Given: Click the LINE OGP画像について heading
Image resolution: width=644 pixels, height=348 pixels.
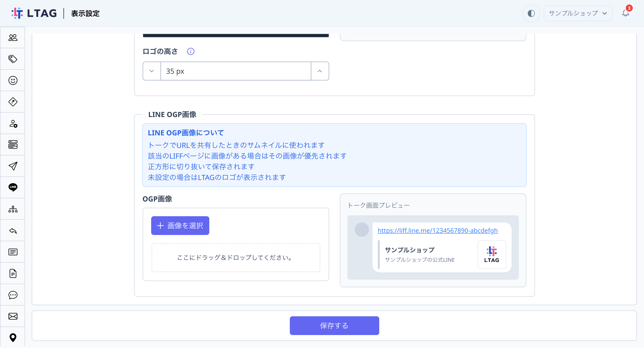Looking at the screenshot, I should pyautogui.click(x=186, y=133).
